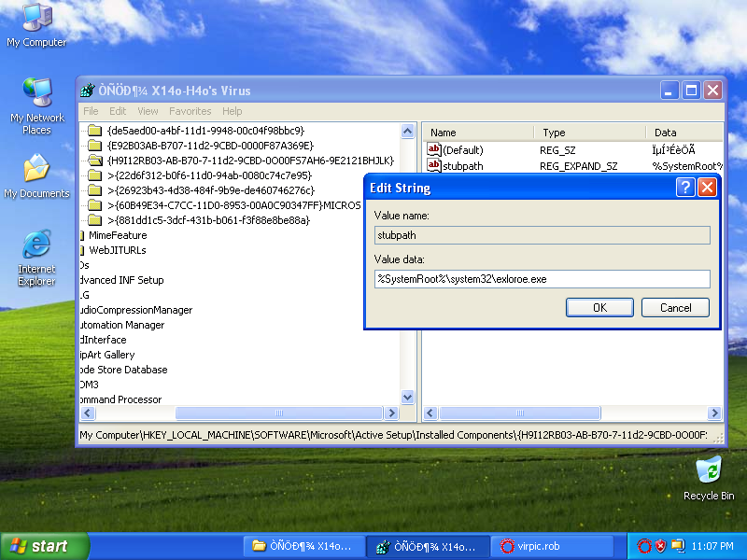Screen dimensions: 747x560
Task: Select folder icon of >{60B49E34-C7CC-11D0-8953-00A0C90347FF}MICROS
Action: (95, 205)
